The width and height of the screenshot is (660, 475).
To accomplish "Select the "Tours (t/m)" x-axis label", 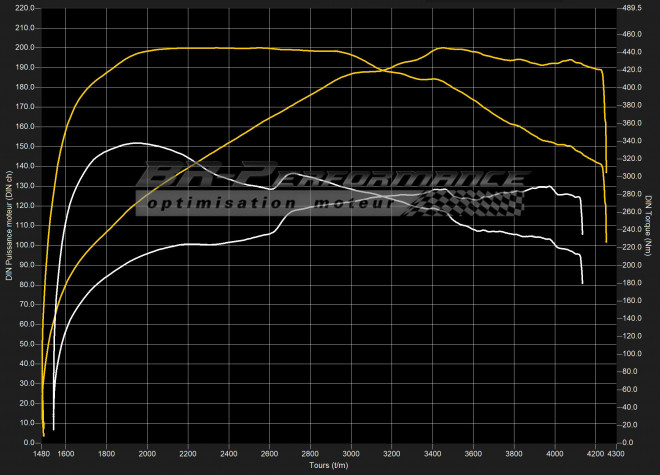I will click(x=327, y=466).
